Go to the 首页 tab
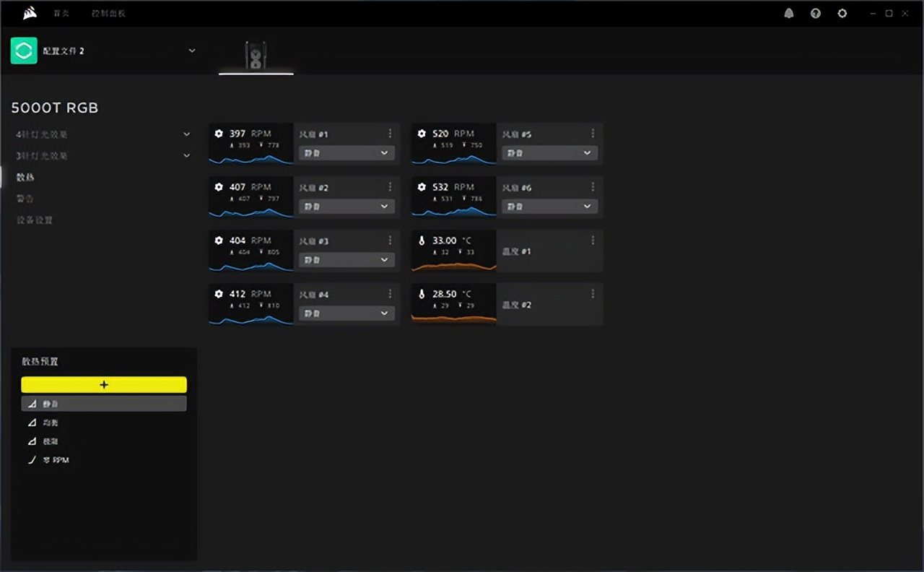 point(61,14)
